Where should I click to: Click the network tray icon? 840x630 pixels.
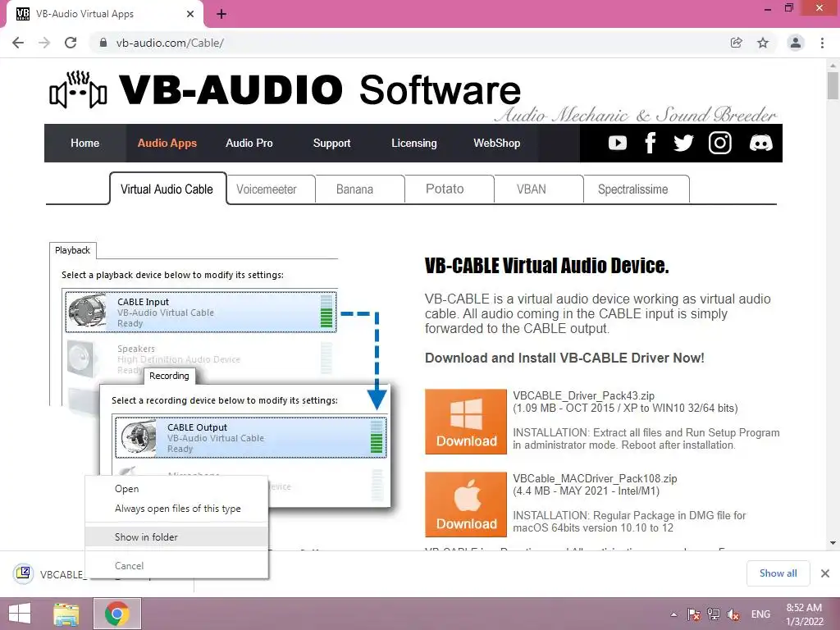pyautogui.click(x=714, y=614)
